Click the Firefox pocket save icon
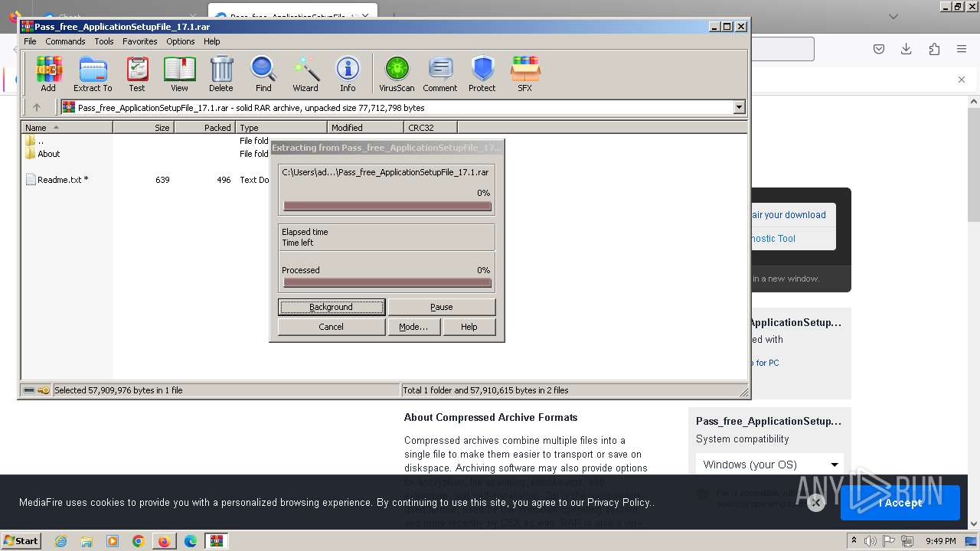This screenshot has width=980, height=551. 879,49
